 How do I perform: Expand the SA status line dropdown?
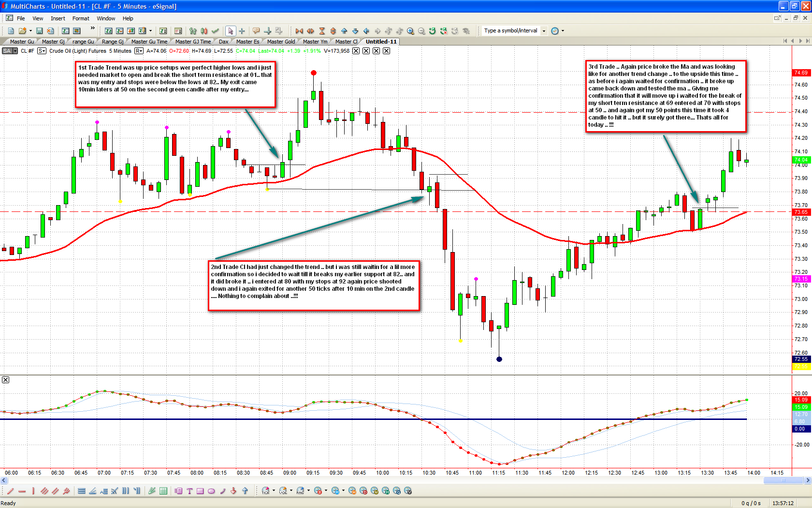tap(15, 51)
